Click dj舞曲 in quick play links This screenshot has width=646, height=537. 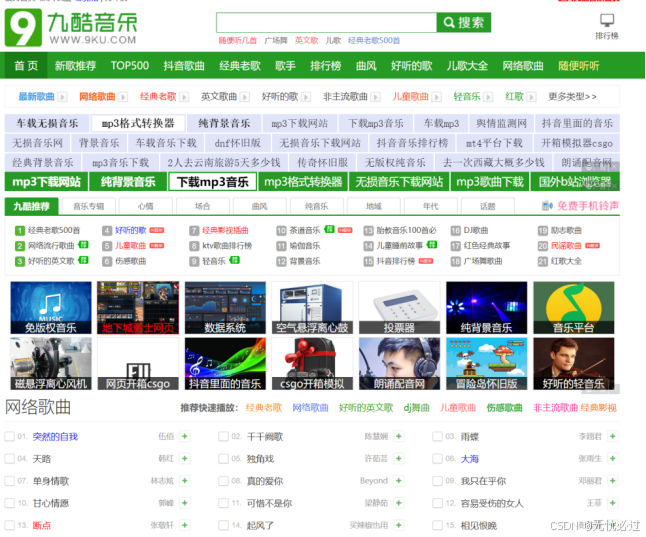coord(416,408)
